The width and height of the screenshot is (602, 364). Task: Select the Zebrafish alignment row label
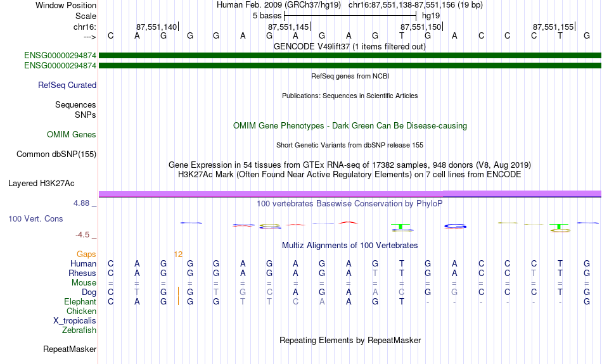[x=79, y=330]
